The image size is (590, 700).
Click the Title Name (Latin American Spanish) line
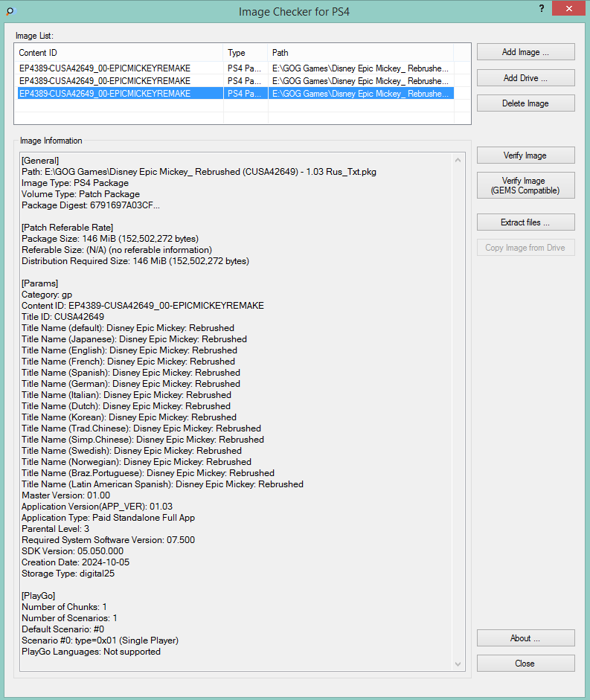[163, 484]
